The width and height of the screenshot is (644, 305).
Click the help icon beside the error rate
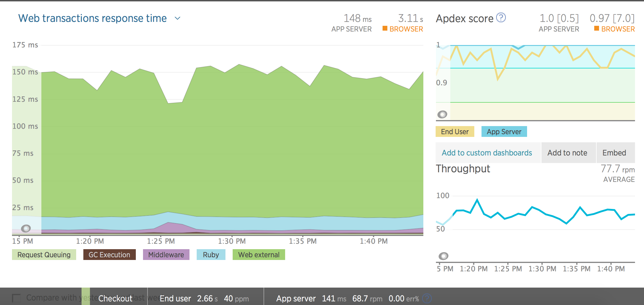pyautogui.click(x=427, y=298)
